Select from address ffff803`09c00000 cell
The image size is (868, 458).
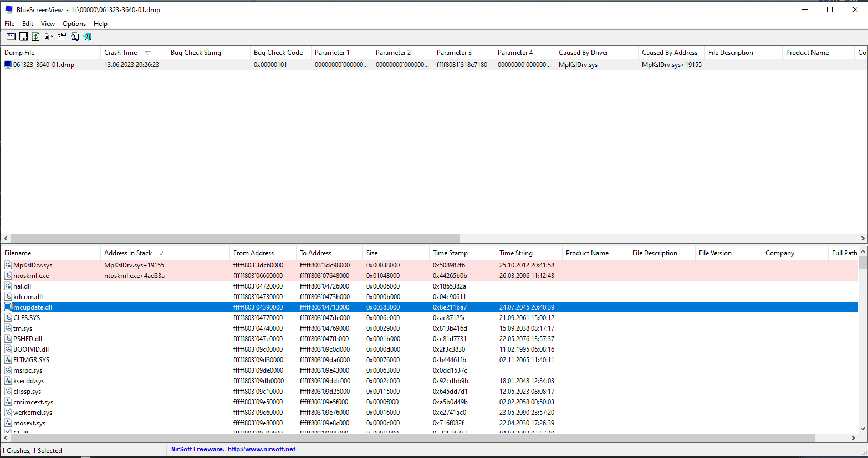[258, 349]
